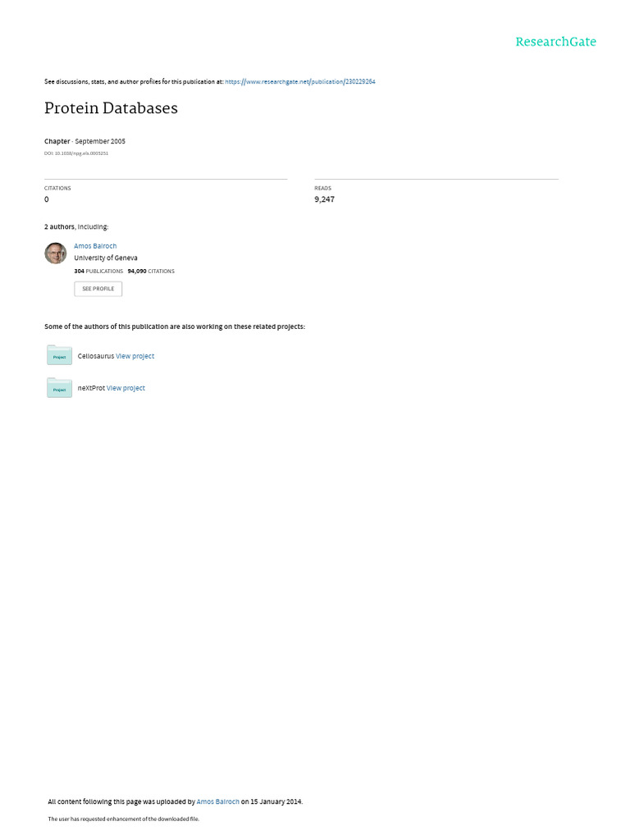Click the neXtProt project folder icon

coord(59,387)
